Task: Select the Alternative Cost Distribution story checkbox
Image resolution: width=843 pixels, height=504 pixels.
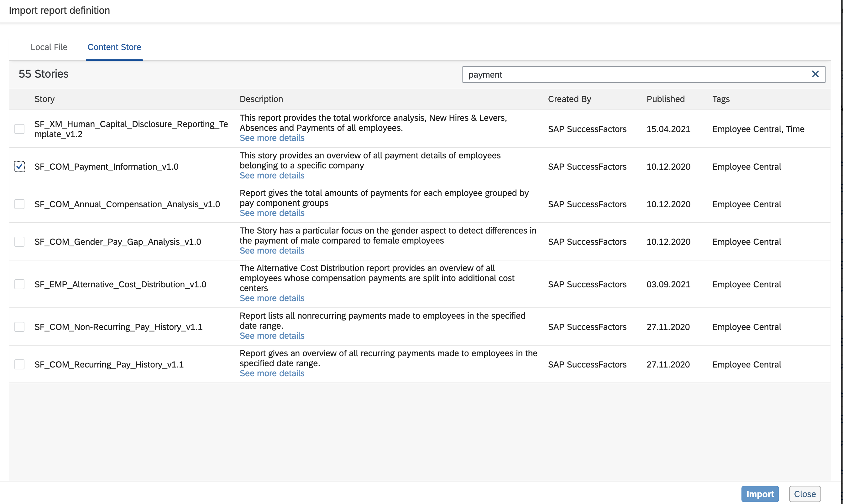Action: pos(19,284)
